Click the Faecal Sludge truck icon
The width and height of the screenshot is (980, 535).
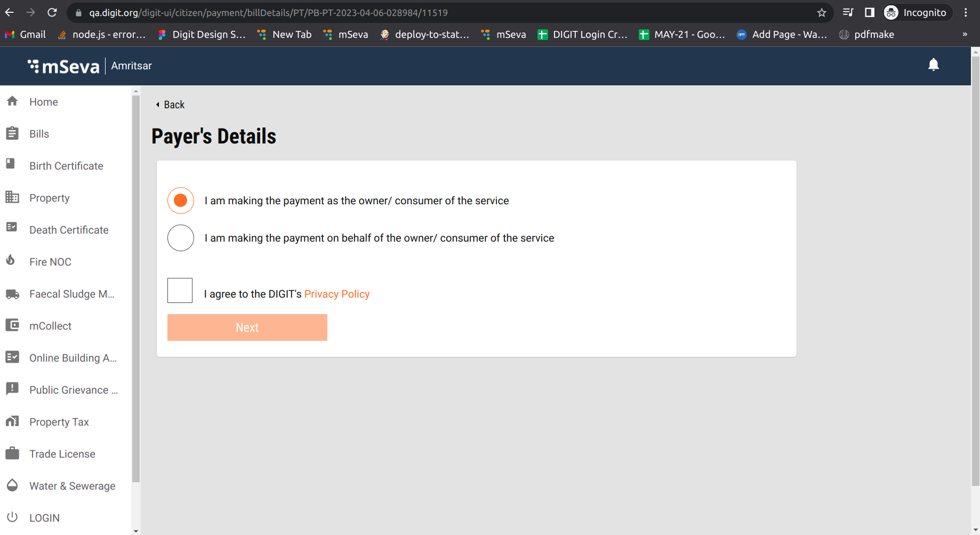12,294
